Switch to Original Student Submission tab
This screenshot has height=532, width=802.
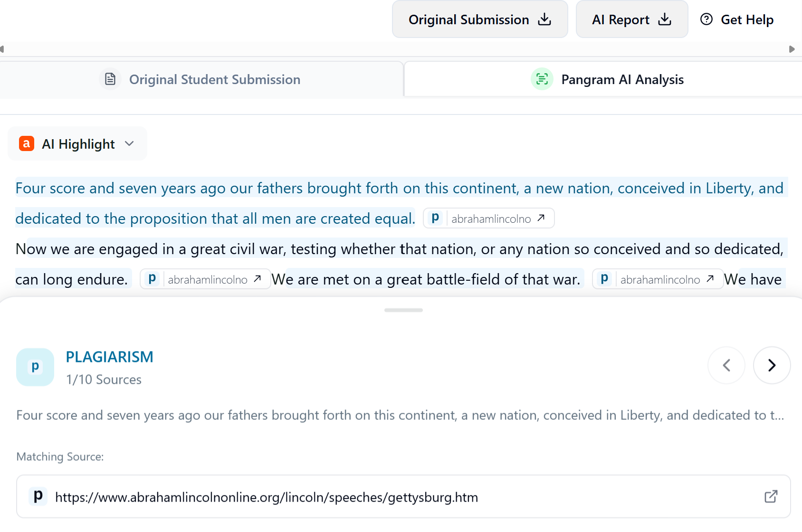point(201,79)
